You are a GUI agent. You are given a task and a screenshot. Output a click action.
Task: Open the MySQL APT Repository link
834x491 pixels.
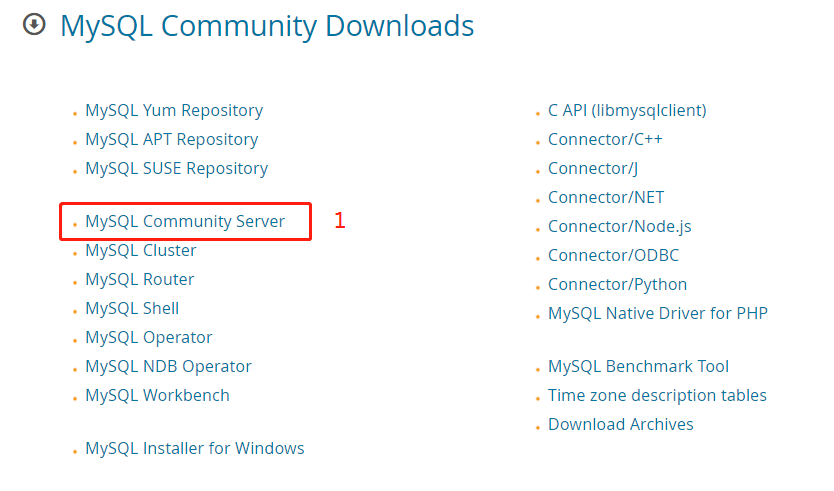172,139
